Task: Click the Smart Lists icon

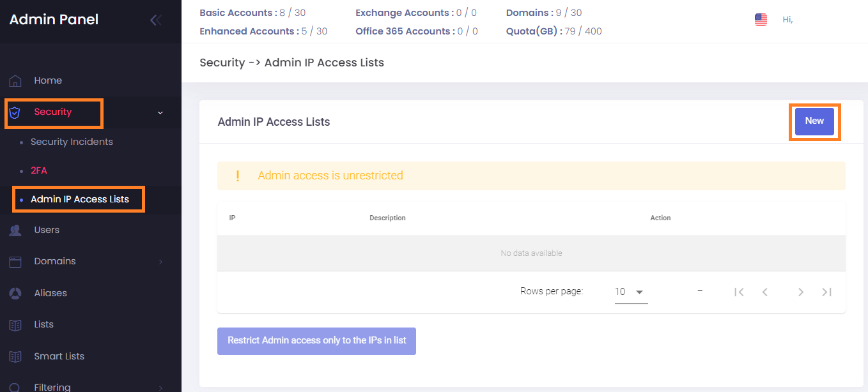Action: pyautogui.click(x=14, y=356)
